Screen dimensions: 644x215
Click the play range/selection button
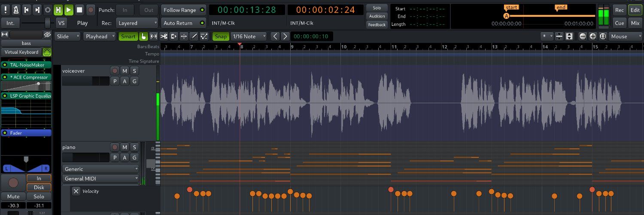coord(58,10)
